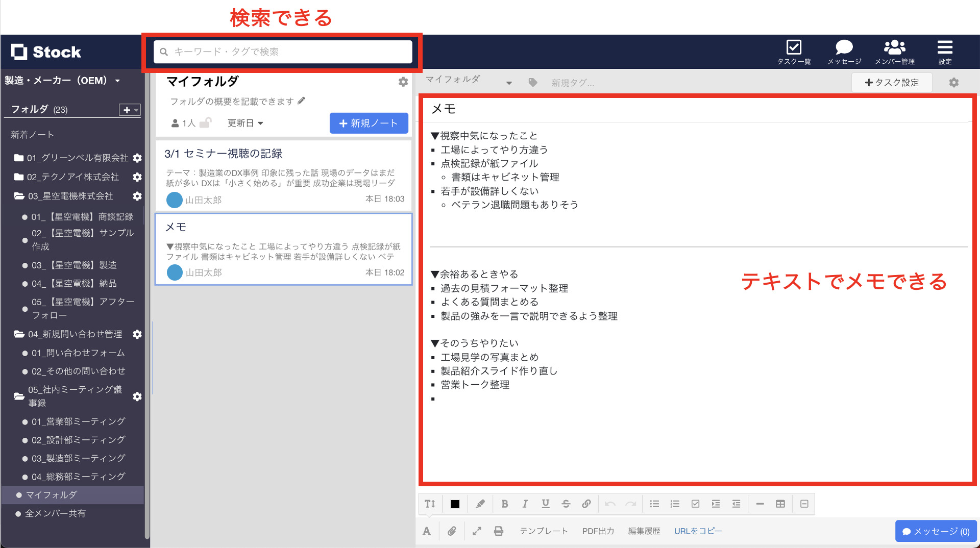Insert a table using the table icon
Viewport: 980px width, 548px height.
click(x=780, y=504)
